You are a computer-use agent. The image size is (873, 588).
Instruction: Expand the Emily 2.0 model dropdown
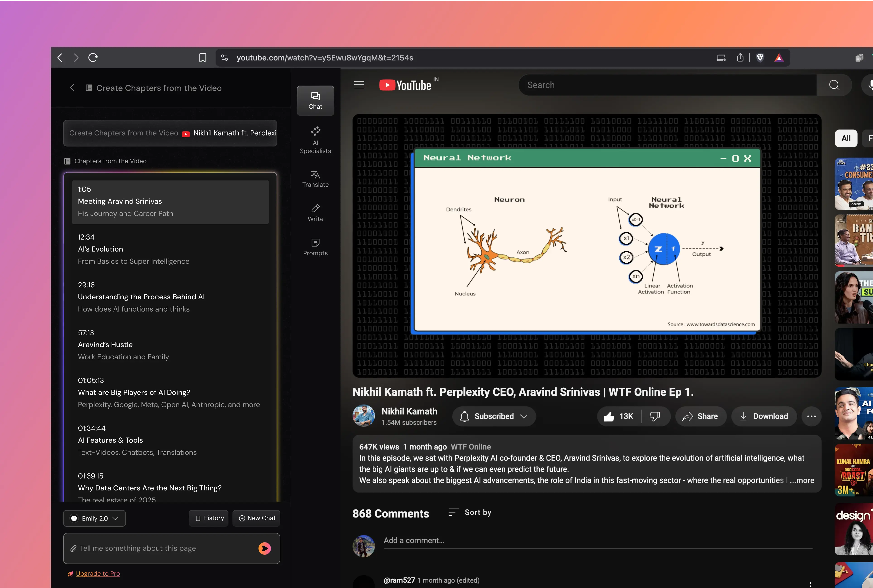94,518
